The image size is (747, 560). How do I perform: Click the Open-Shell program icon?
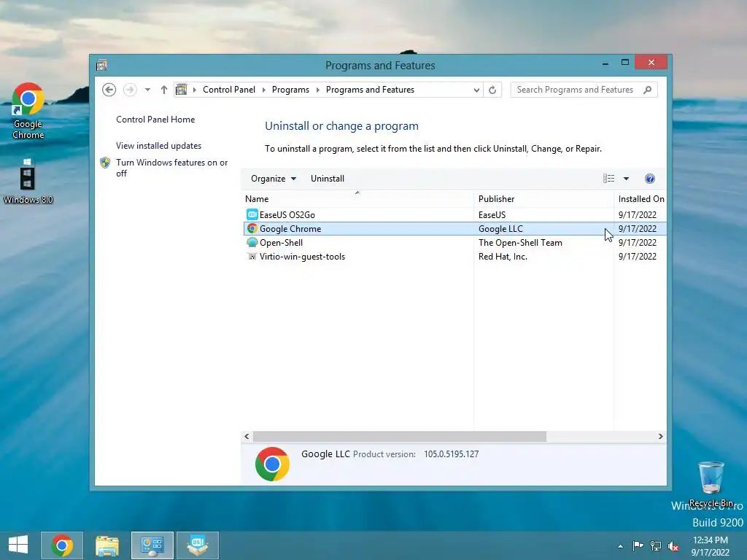pos(252,242)
